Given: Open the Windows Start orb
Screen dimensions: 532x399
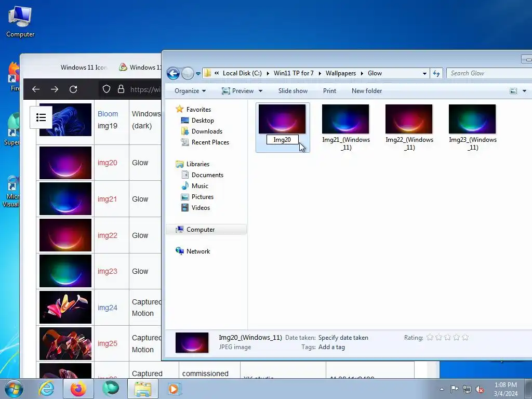Looking at the screenshot, I should coord(14,389).
